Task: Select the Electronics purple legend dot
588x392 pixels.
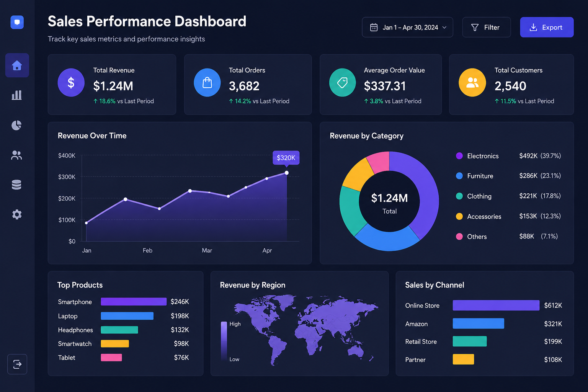Action: [x=459, y=156]
